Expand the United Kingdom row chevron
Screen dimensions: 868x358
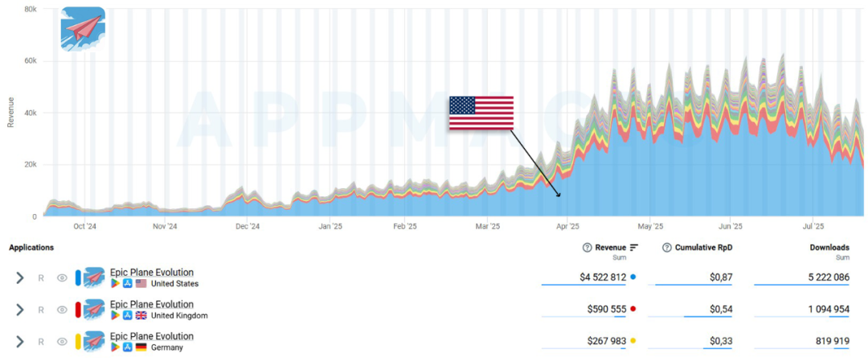coord(20,310)
